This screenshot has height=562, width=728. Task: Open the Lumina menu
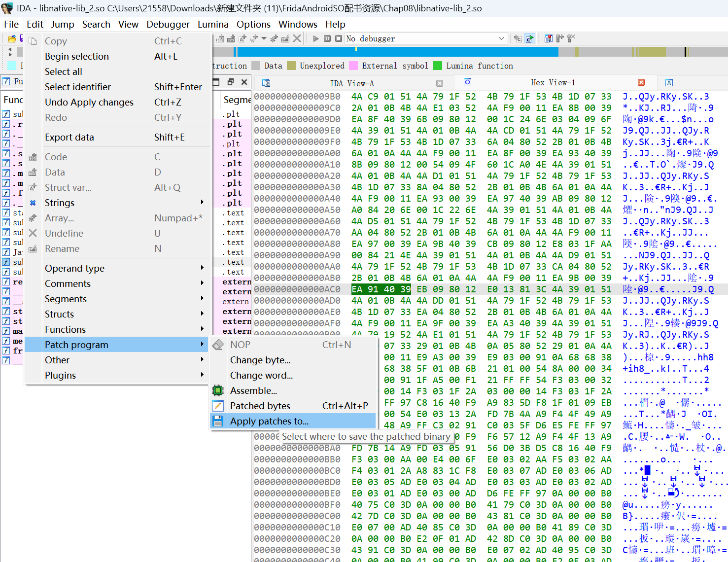pos(213,24)
